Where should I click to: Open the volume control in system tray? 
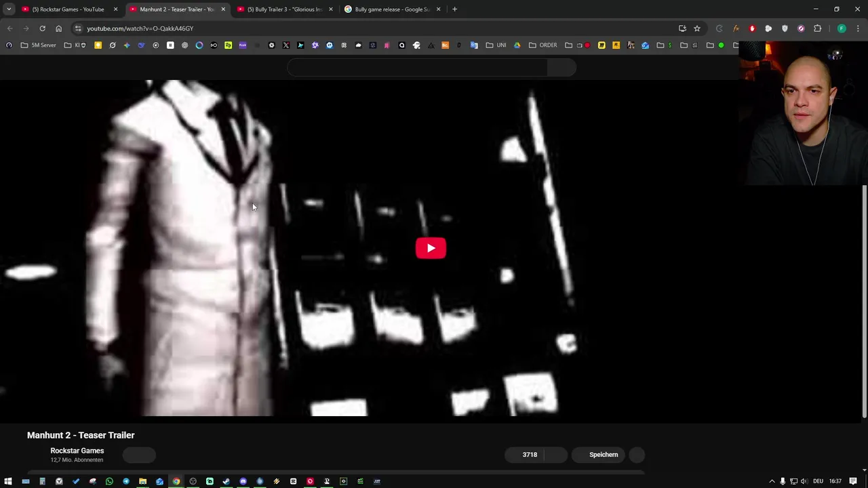click(x=804, y=481)
